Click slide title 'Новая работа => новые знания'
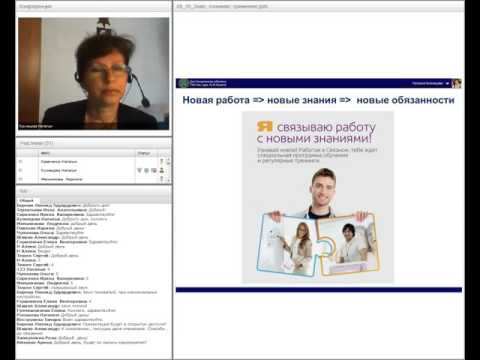The height and width of the screenshot is (360, 480). click(x=260, y=100)
